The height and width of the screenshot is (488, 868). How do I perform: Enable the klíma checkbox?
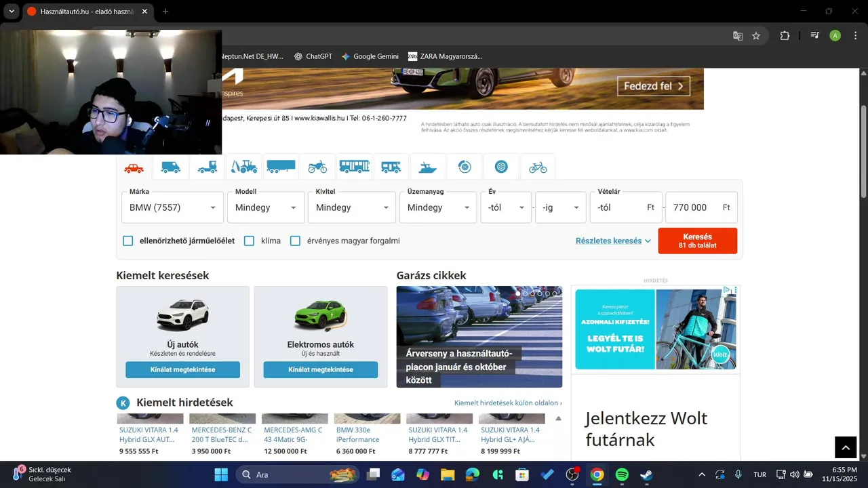(x=249, y=241)
